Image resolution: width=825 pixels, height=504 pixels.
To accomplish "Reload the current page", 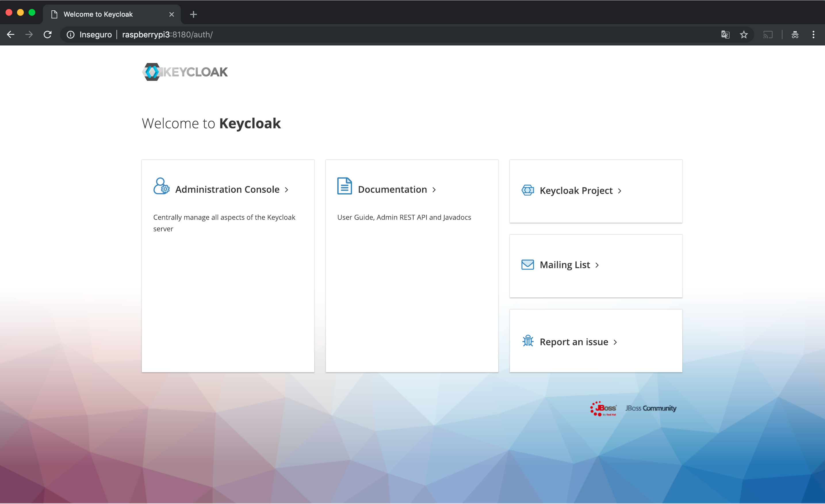I will click(x=47, y=35).
